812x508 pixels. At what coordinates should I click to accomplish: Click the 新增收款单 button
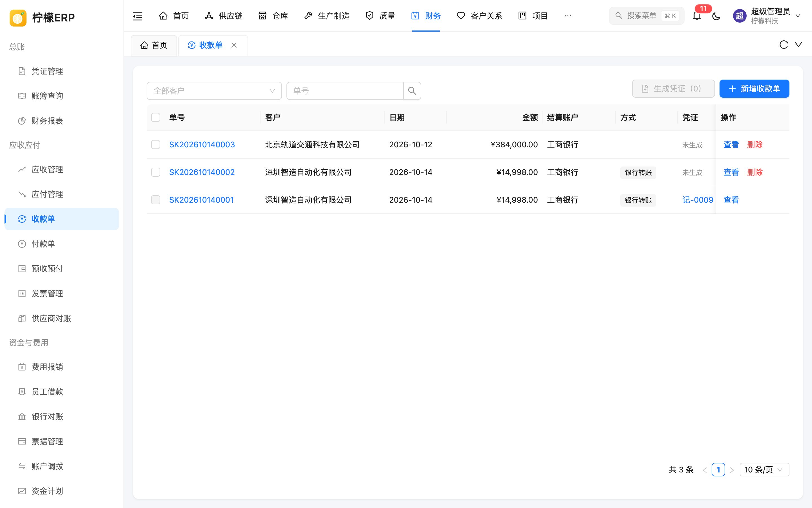(754, 89)
